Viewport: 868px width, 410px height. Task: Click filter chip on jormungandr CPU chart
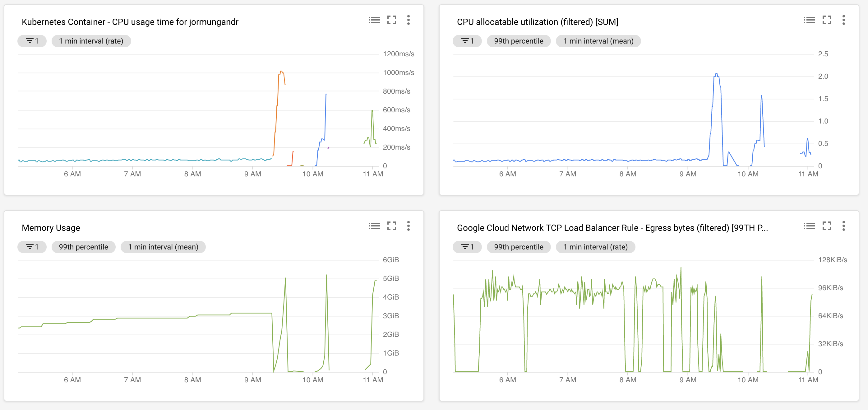[x=32, y=41]
